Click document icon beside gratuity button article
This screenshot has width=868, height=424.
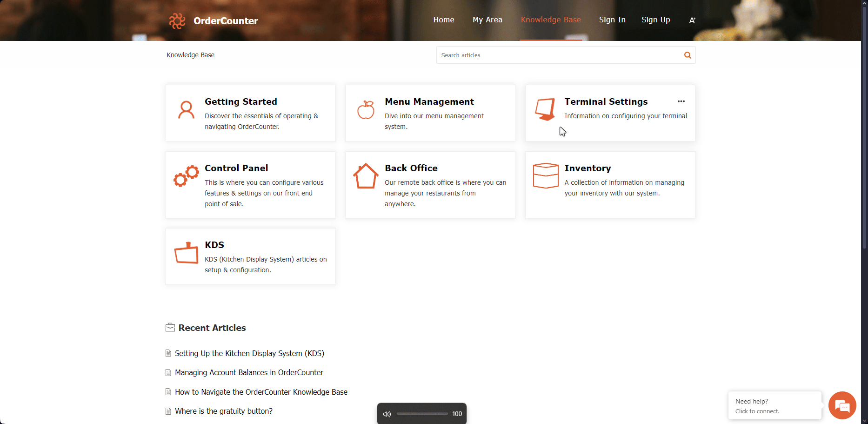[x=168, y=411]
